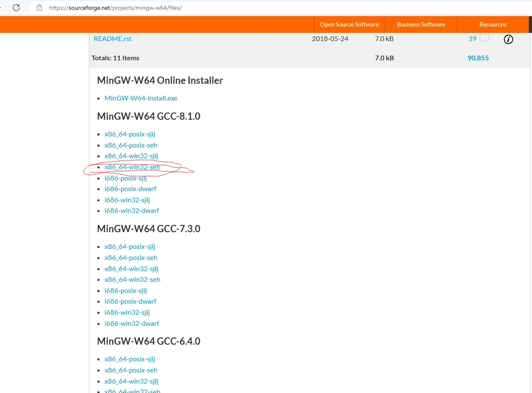Viewport: 532px width, 393px height.
Task: Open GCC-7.3.0 x86_64-posix-seh link
Action: click(131, 257)
